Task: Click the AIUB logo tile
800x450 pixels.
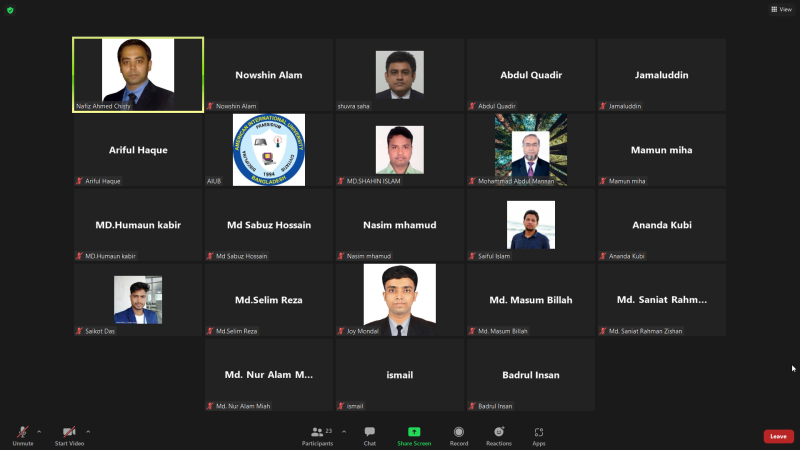Action: pos(268,149)
